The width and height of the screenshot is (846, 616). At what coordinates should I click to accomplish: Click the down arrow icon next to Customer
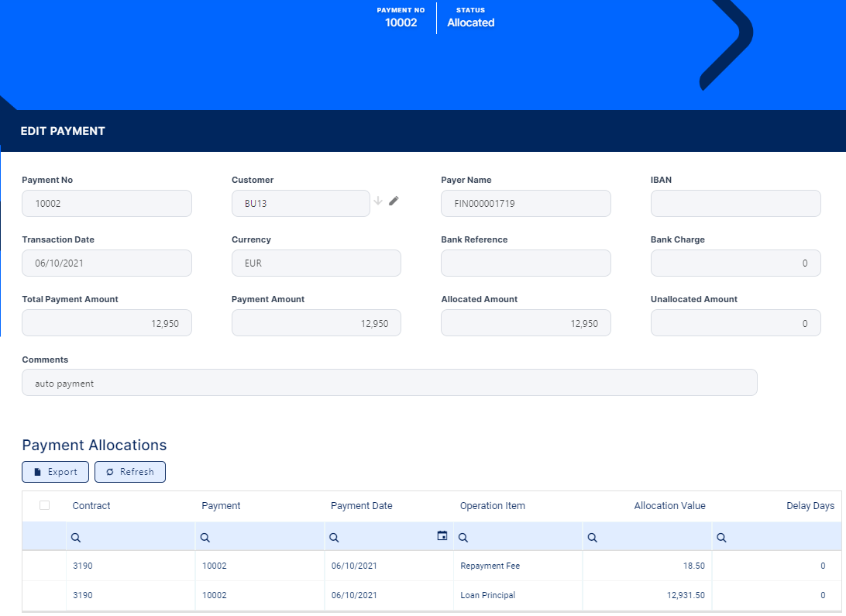(378, 201)
